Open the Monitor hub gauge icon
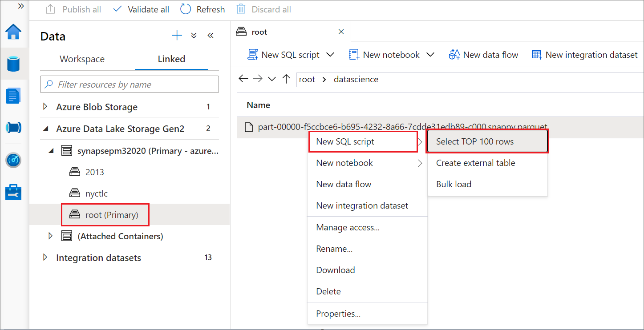 pos(13,160)
